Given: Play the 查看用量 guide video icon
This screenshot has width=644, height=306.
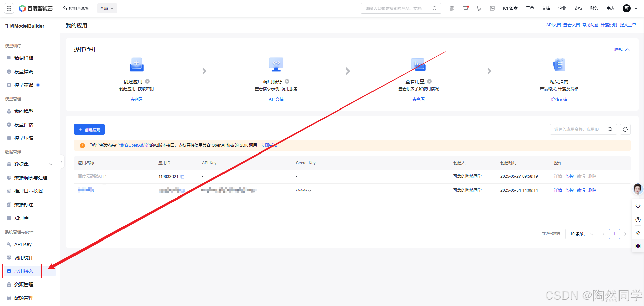Looking at the screenshot, I should [429, 81].
